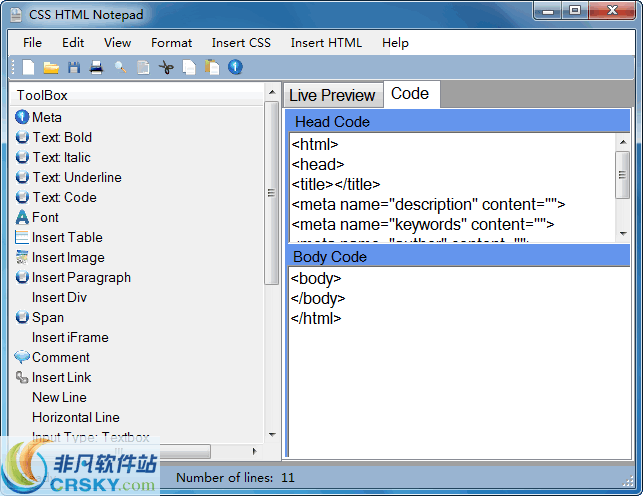Click the <title></title> line in Head Code

[336, 184]
